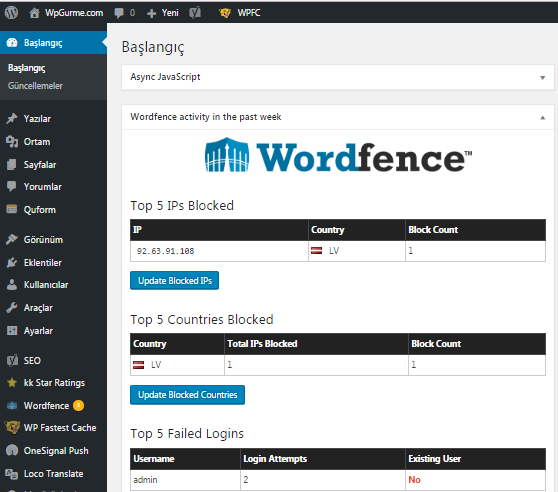This screenshot has width=558, height=492.
Task: Click the SEO Yoast icon in sidebar
Action: [x=12, y=360]
